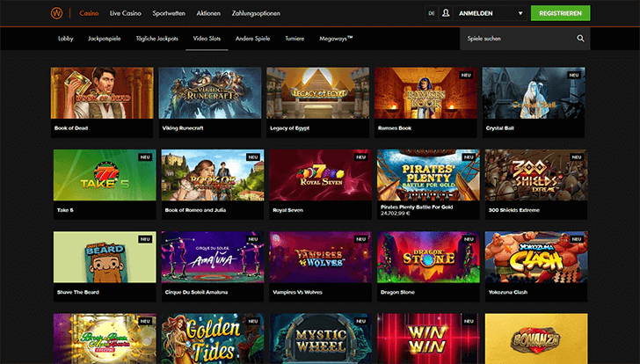Click the 'Dragon Stone' title text
Viewport: 640px width, 364px height.
[397, 292]
